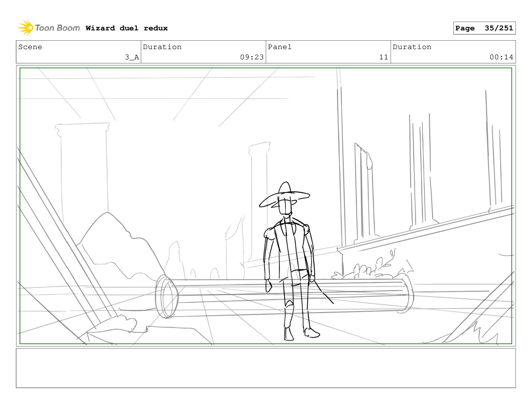This screenshot has height=412, width=532.
Task: Click panel number '11'
Action: pyautogui.click(x=384, y=57)
